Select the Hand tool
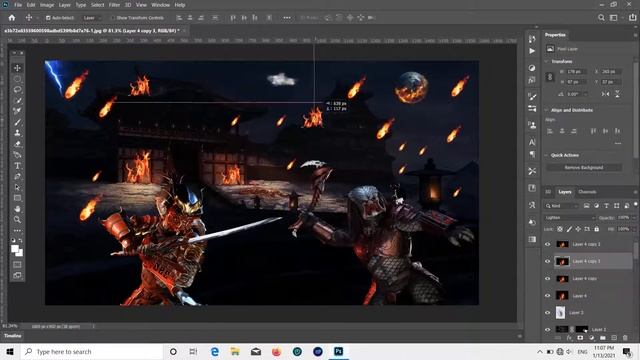 (x=17, y=209)
